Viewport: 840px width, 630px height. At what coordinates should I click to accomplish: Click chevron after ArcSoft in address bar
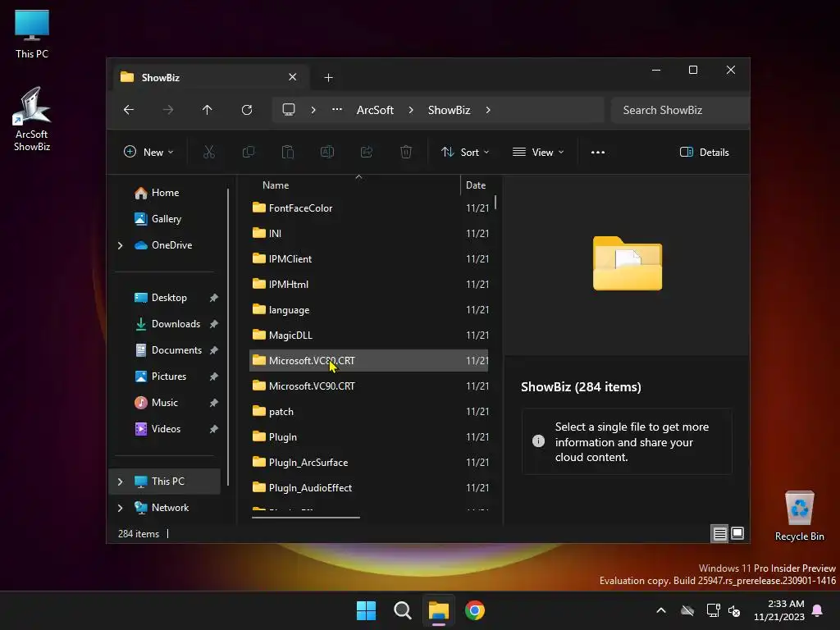411,110
